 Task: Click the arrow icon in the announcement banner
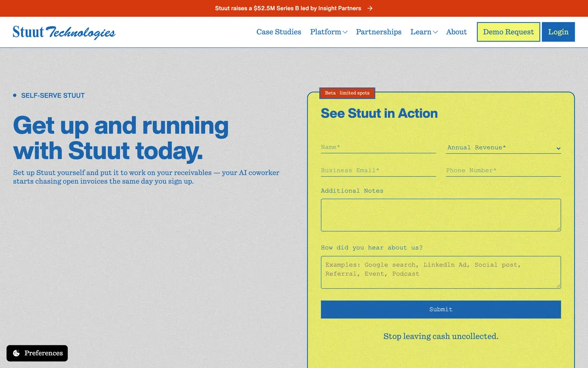[x=370, y=8]
